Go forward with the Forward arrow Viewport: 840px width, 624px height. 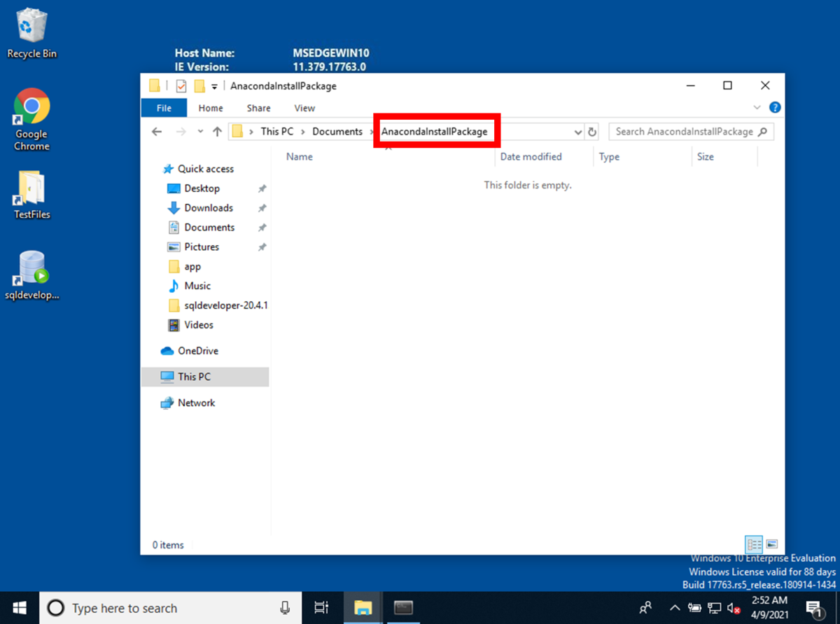pyautogui.click(x=181, y=132)
